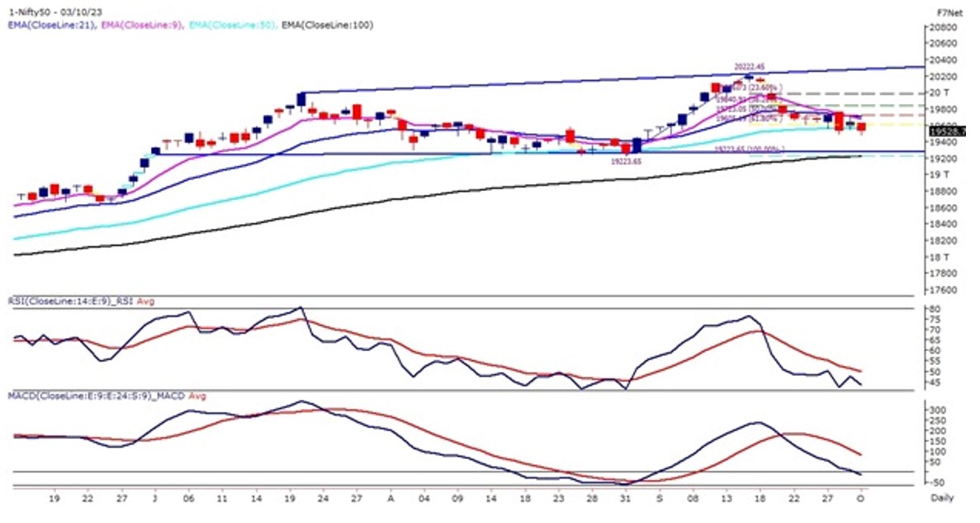Click the chart title "1-Nifty50 - 03/10/23"
The width and height of the screenshot is (980, 523).
click(x=55, y=13)
